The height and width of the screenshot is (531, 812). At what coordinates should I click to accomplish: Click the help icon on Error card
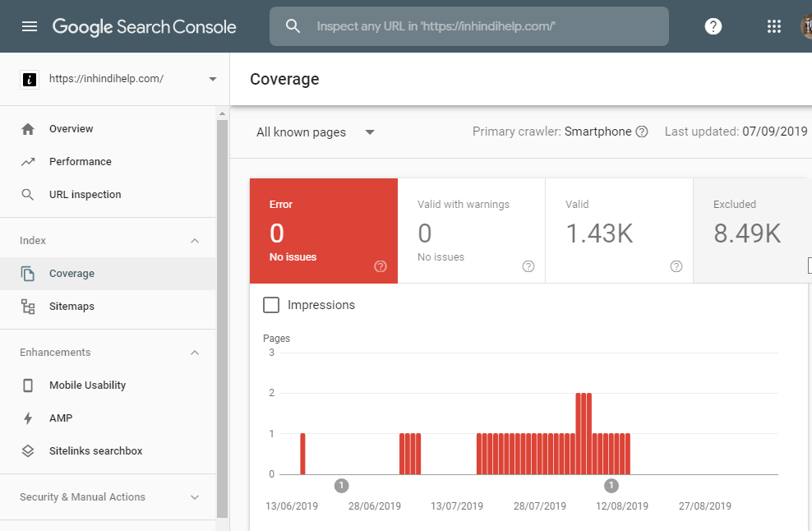click(381, 266)
